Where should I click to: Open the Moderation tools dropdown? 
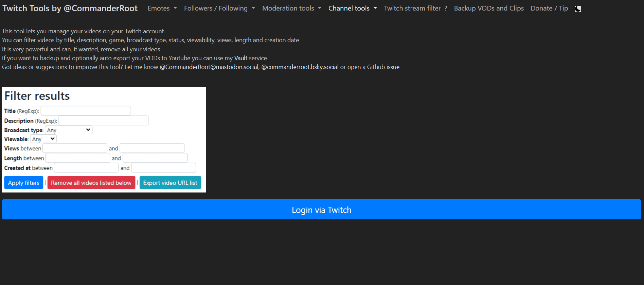291,9
